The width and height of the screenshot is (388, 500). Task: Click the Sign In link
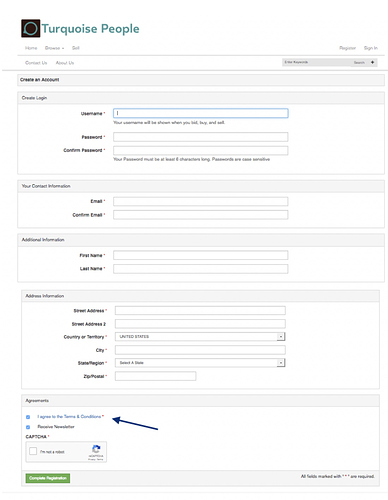pyautogui.click(x=371, y=48)
